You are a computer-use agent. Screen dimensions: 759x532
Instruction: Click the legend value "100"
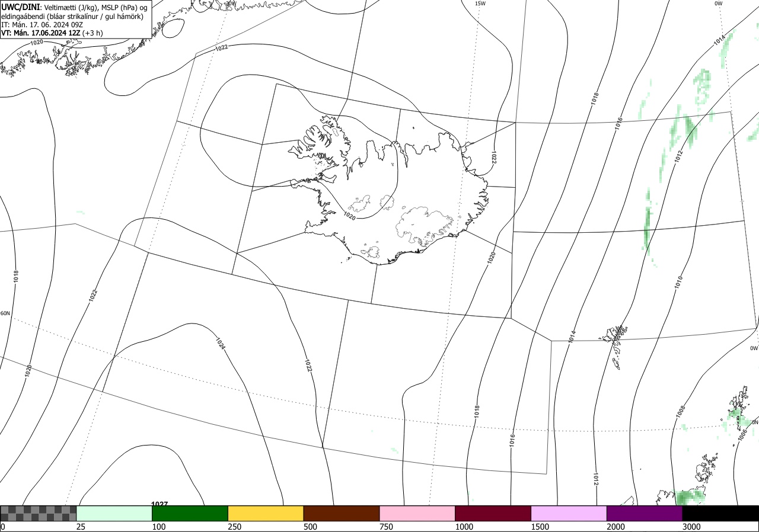tap(158, 527)
